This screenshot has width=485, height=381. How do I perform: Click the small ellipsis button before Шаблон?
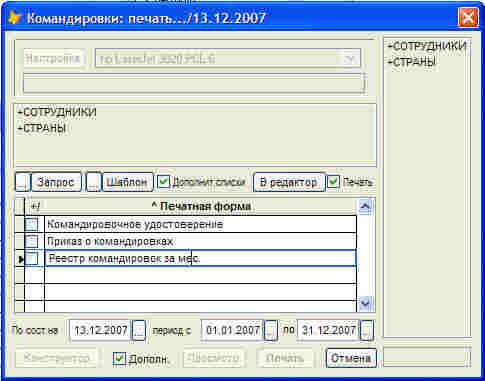coord(94,182)
